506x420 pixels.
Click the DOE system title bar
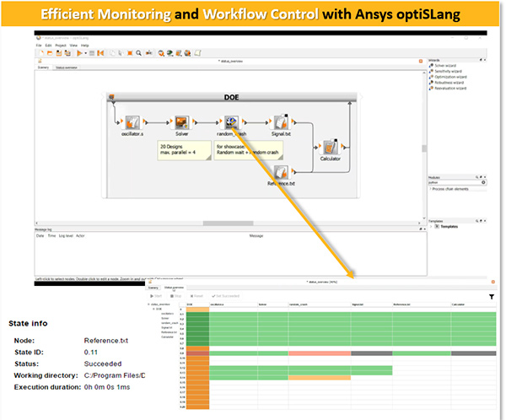tap(231, 97)
